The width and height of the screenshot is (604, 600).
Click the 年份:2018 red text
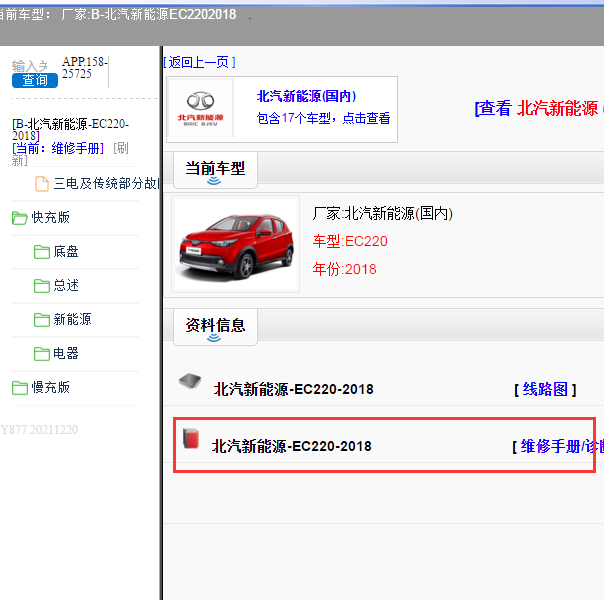[344, 269]
